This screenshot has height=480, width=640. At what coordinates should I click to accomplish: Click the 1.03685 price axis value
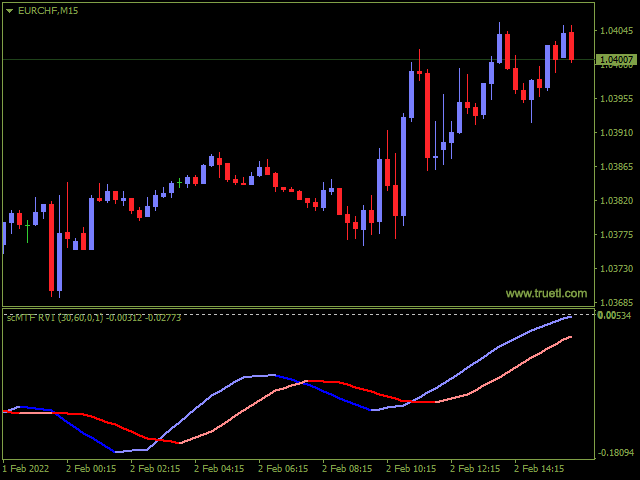tap(616, 302)
